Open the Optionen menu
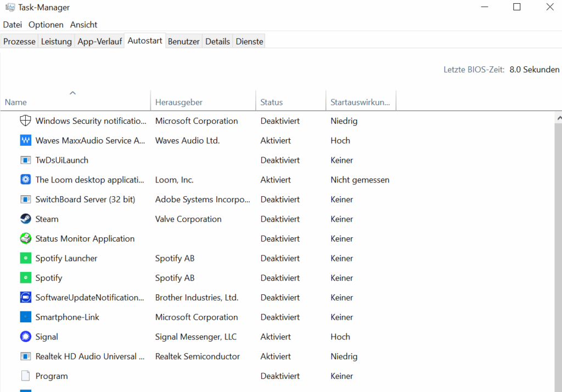The height and width of the screenshot is (392, 562). [x=46, y=25]
